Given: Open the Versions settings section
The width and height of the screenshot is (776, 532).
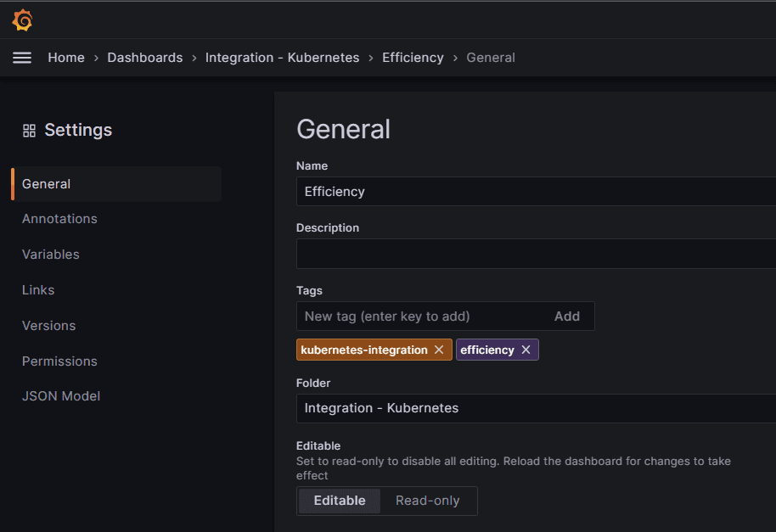Looking at the screenshot, I should tap(48, 325).
